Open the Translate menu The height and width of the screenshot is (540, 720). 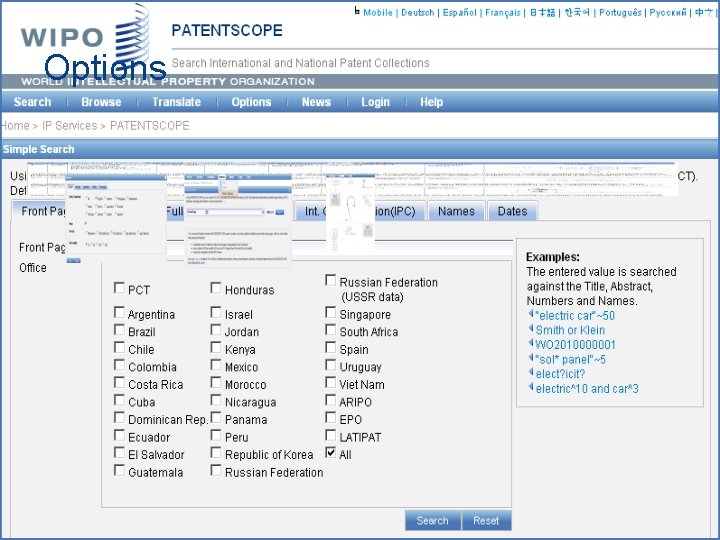176,102
